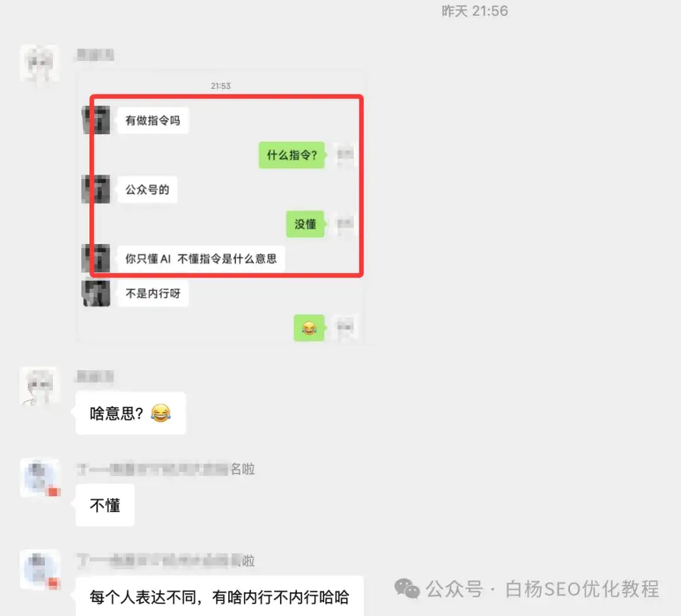Click the 不是内行呀 bubble
The width and height of the screenshot is (681, 616).
[x=153, y=293]
